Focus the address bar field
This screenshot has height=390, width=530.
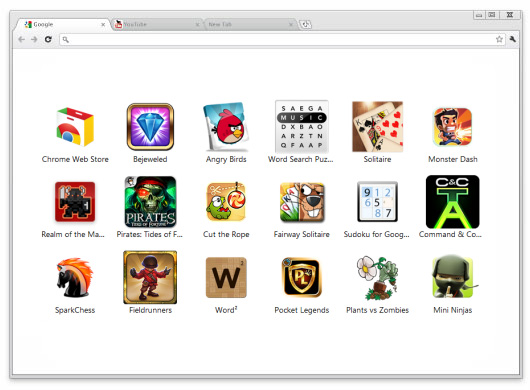pos(282,40)
